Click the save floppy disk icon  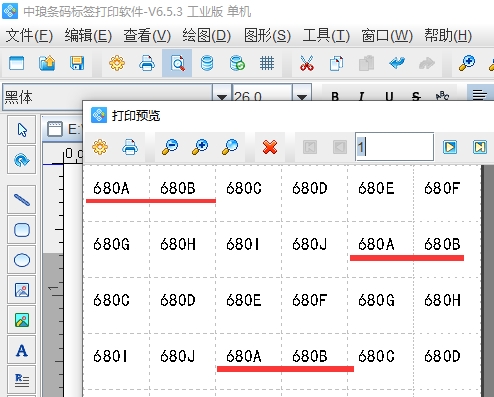[x=77, y=63]
